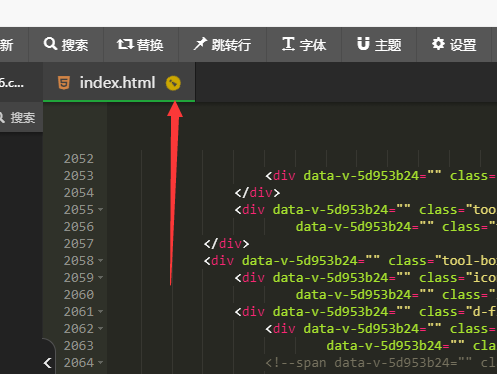Open the 跳转行 go-to-line tool

coord(222,45)
